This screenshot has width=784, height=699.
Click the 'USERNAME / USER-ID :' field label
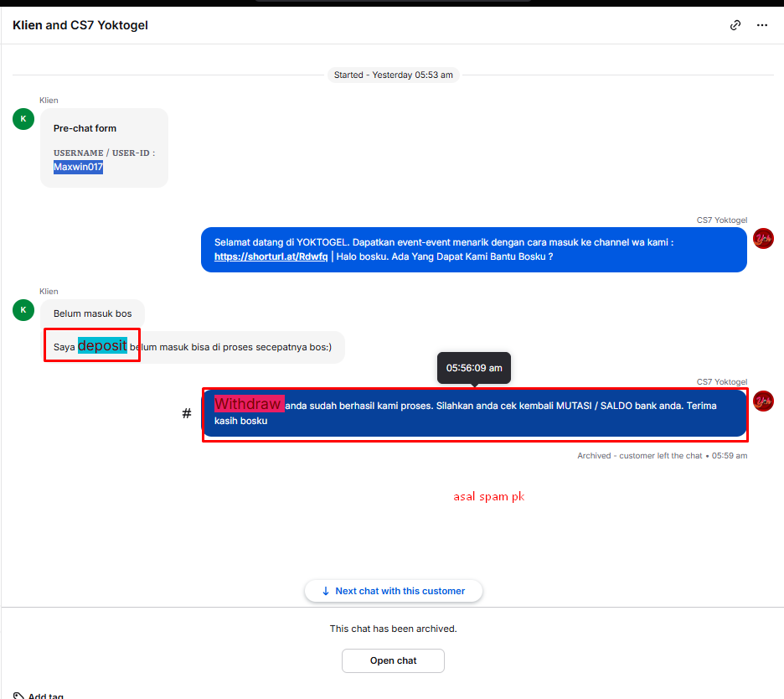pyautogui.click(x=105, y=153)
